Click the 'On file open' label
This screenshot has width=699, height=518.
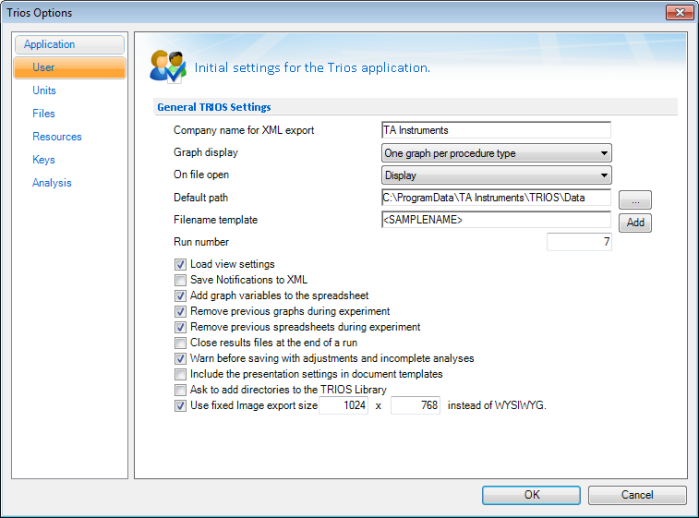pyautogui.click(x=201, y=175)
